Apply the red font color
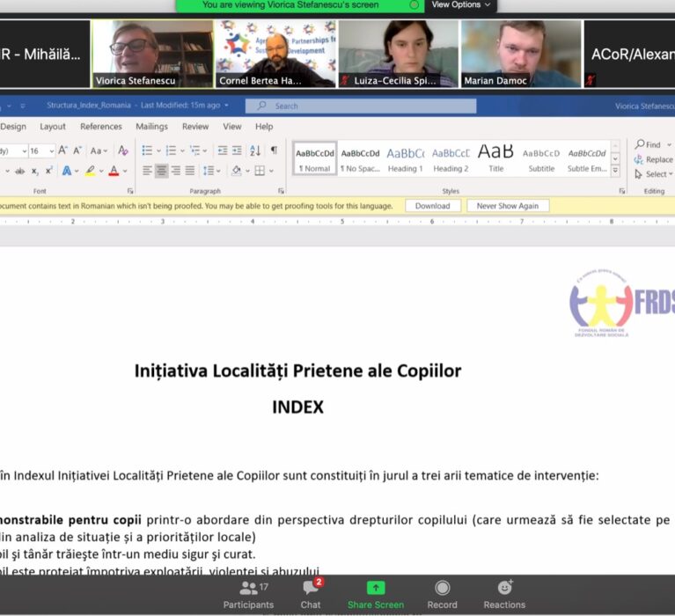 [114, 171]
